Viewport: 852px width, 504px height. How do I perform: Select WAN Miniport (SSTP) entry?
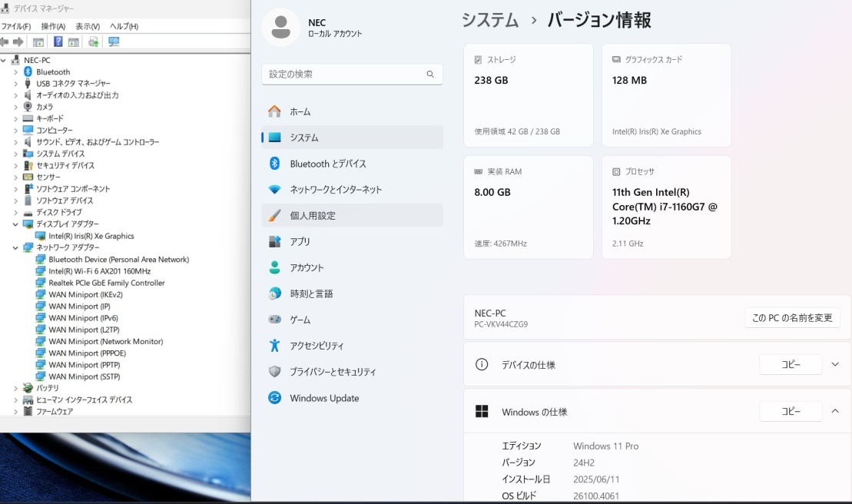coord(85,376)
